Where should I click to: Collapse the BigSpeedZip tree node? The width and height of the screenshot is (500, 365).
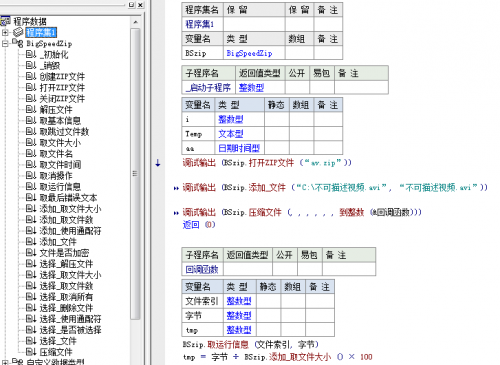coord(5,44)
